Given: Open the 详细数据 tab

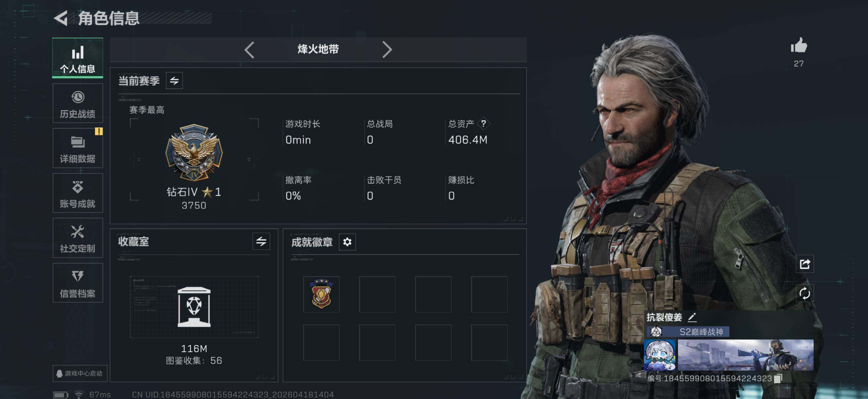Looking at the screenshot, I should pyautogui.click(x=78, y=148).
